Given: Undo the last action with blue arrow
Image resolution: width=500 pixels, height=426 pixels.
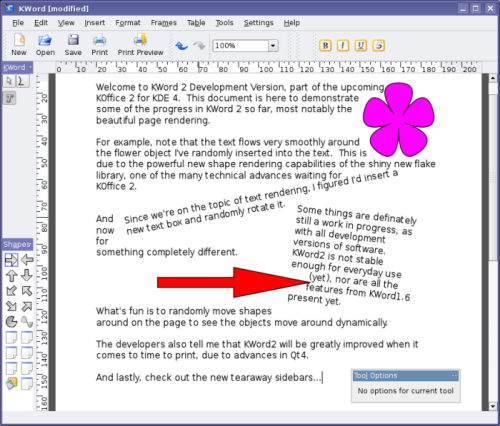Looking at the screenshot, I should pos(182,46).
